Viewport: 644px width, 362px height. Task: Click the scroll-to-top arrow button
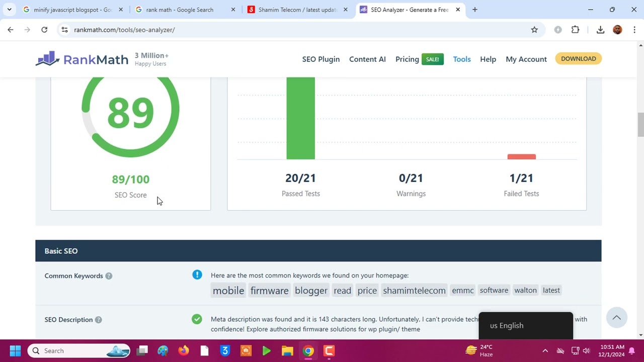[616, 318]
